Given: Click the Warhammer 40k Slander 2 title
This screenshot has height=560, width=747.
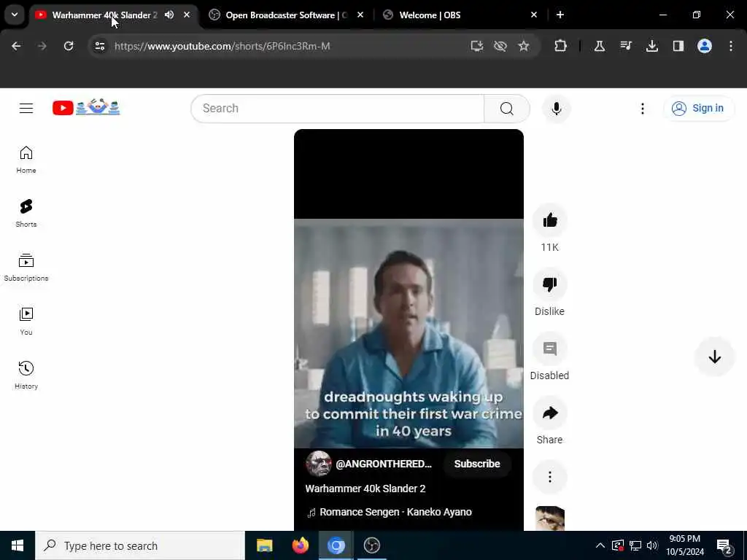Looking at the screenshot, I should [365, 489].
